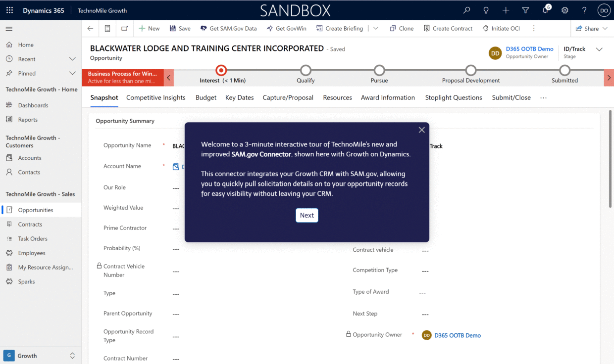614x364 pixels.
Task: Toggle the hamburger site map menu
Action: click(x=9, y=29)
